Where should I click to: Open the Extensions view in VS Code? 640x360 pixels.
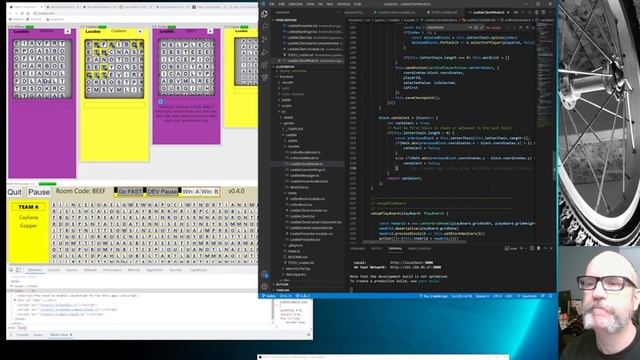coord(264,64)
